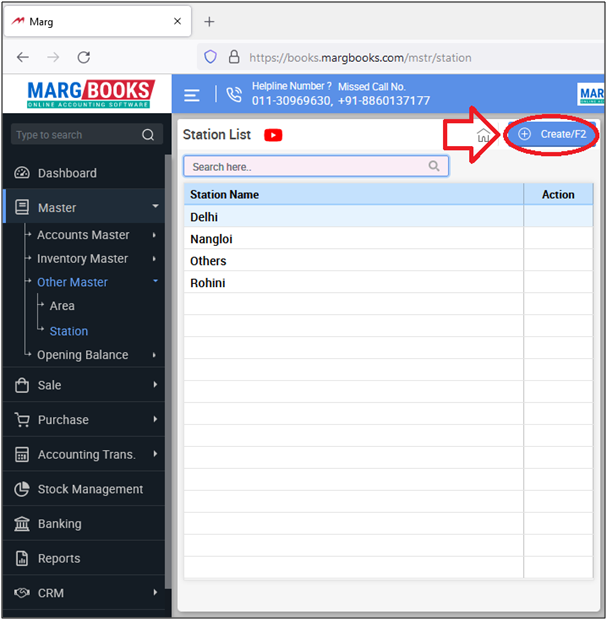Click the Other Master menu label
This screenshot has width=608, height=620.
(72, 282)
